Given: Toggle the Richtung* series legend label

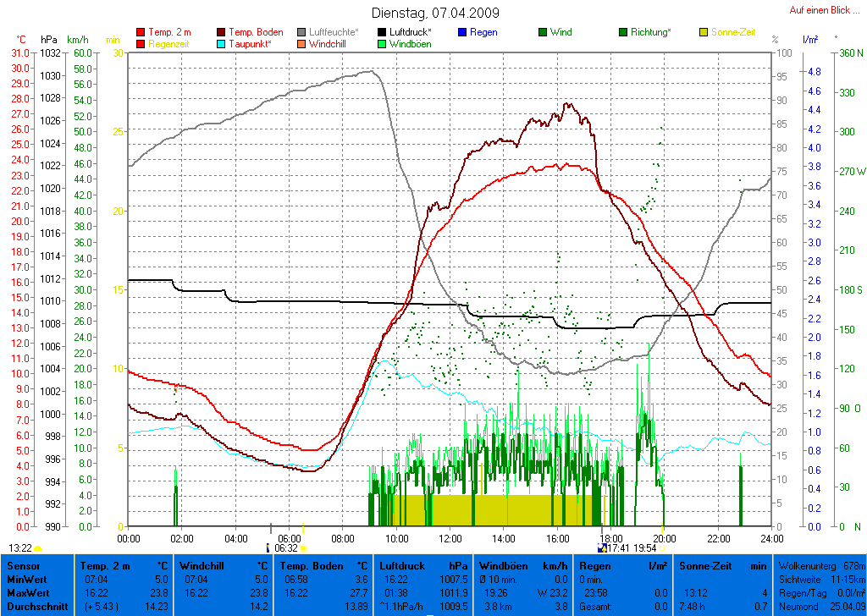Looking at the screenshot, I should pyautogui.click(x=650, y=32).
